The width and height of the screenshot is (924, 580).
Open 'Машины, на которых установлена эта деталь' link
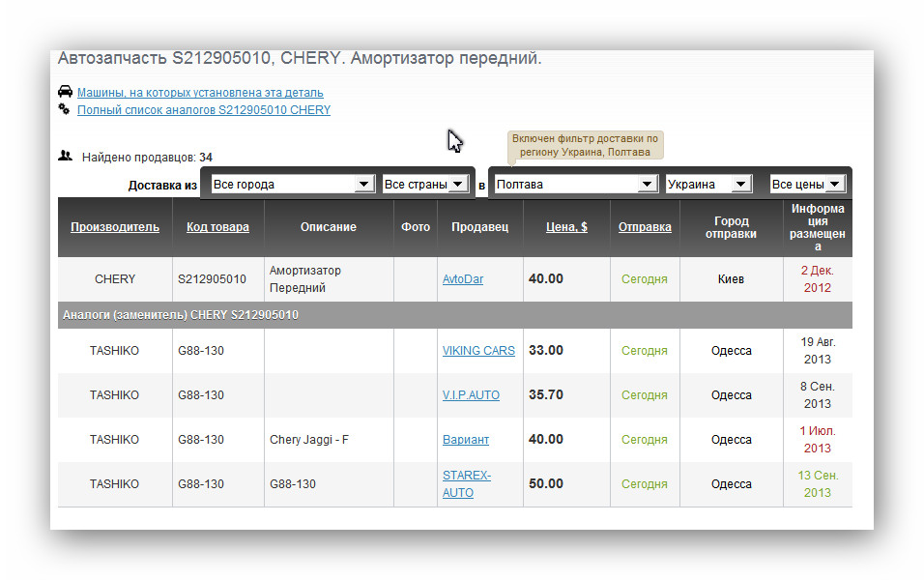pyautogui.click(x=200, y=93)
